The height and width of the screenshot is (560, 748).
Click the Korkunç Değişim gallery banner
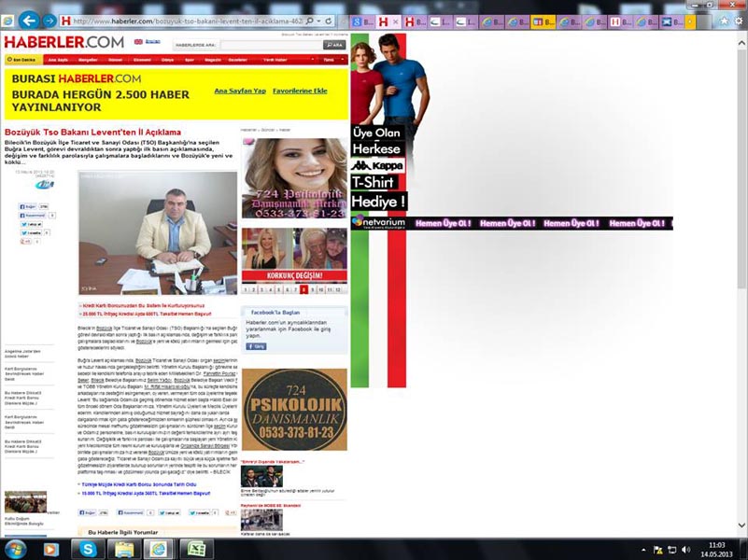tap(294, 256)
